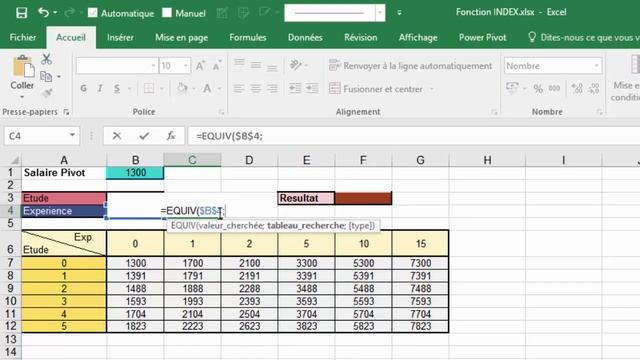The image size is (640, 360).
Task: Toggle underline with the S icon
Action: tap(117, 89)
